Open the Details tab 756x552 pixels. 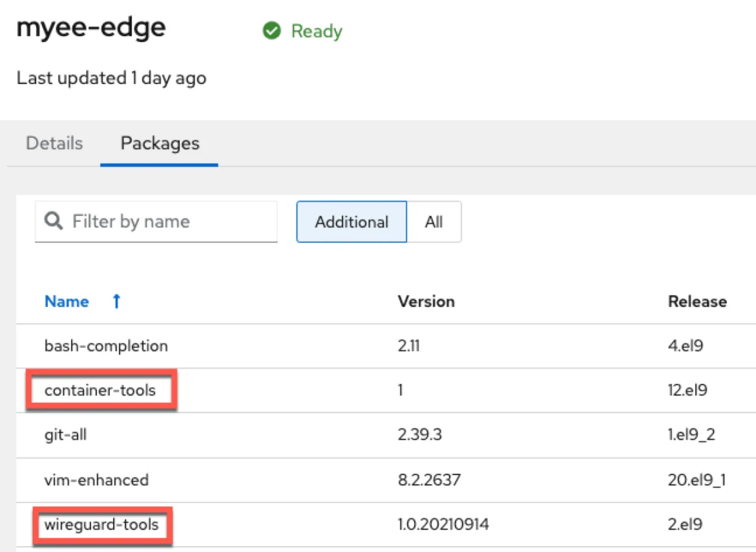coord(54,143)
